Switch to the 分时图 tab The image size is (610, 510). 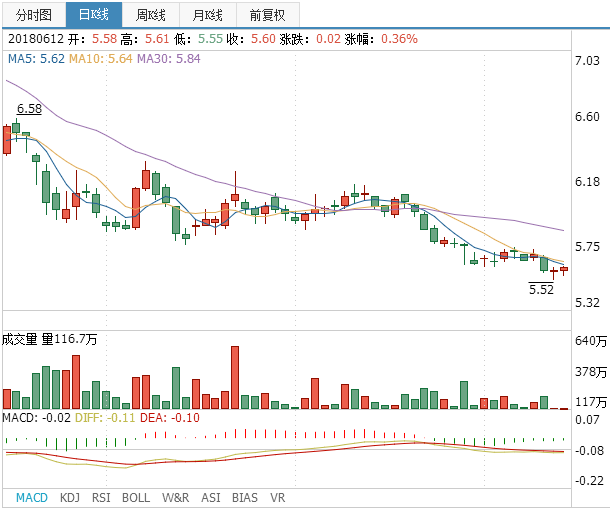(x=34, y=15)
